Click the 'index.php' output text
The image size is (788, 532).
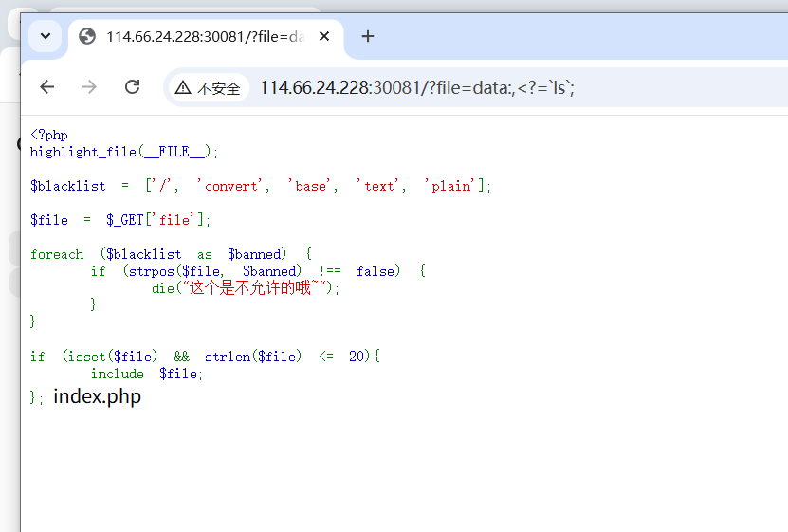pos(97,396)
